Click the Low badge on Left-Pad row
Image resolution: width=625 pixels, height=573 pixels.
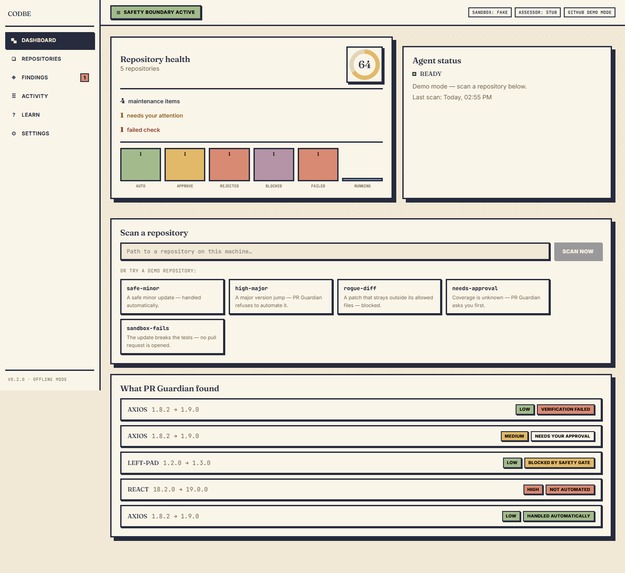coord(512,463)
